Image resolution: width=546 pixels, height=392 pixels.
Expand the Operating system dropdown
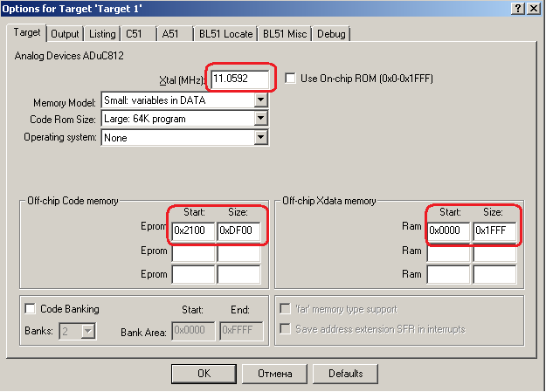click(x=261, y=137)
